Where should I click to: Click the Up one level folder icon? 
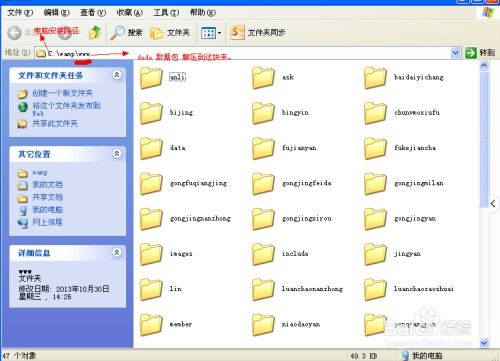point(95,33)
